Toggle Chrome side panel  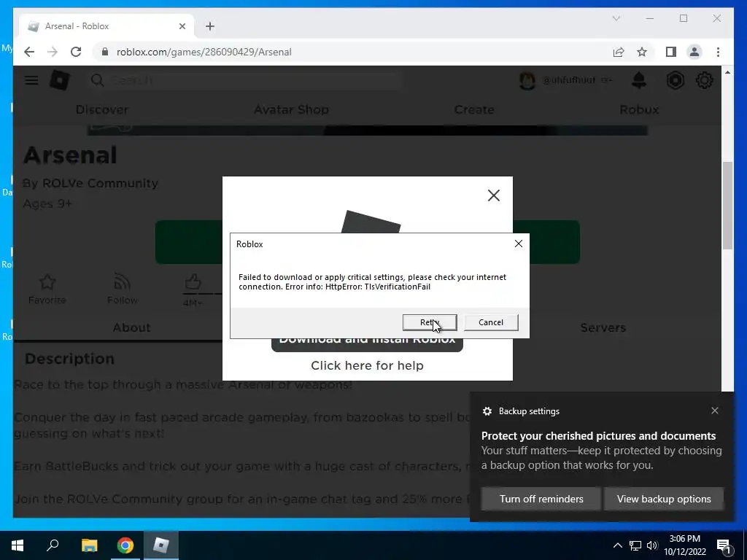pyautogui.click(x=671, y=52)
